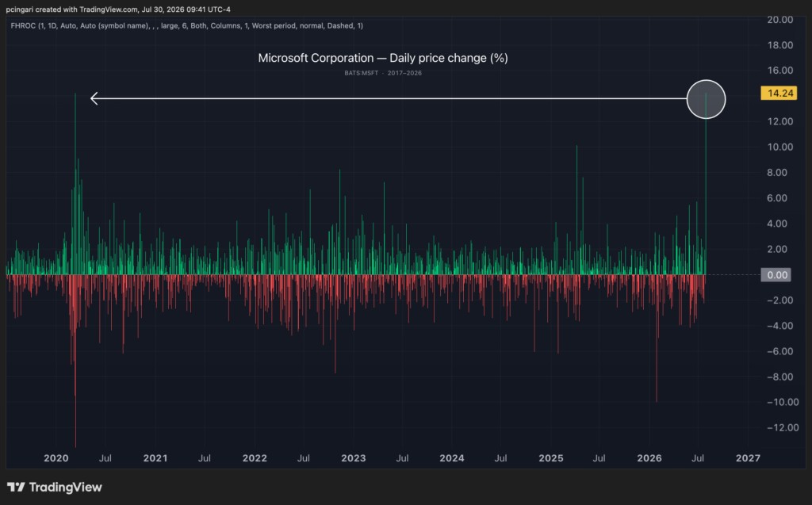Screen dimensions: 812x505
Task: Click the −8.00 value on price scale
Action: (780, 377)
